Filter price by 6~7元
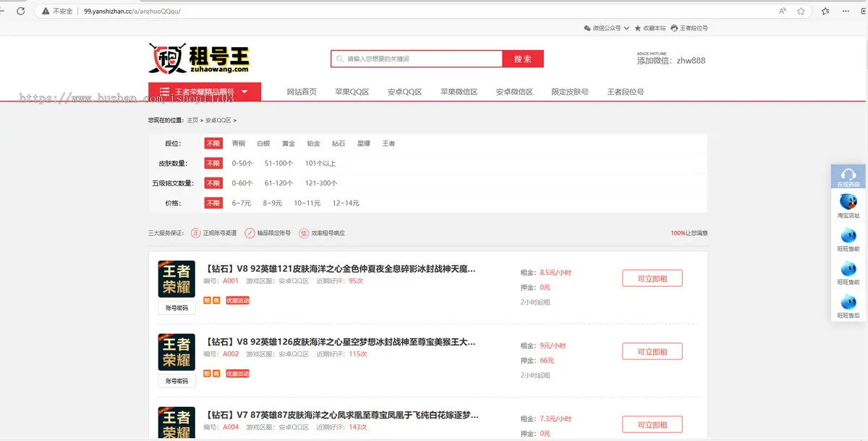 [x=242, y=203]
